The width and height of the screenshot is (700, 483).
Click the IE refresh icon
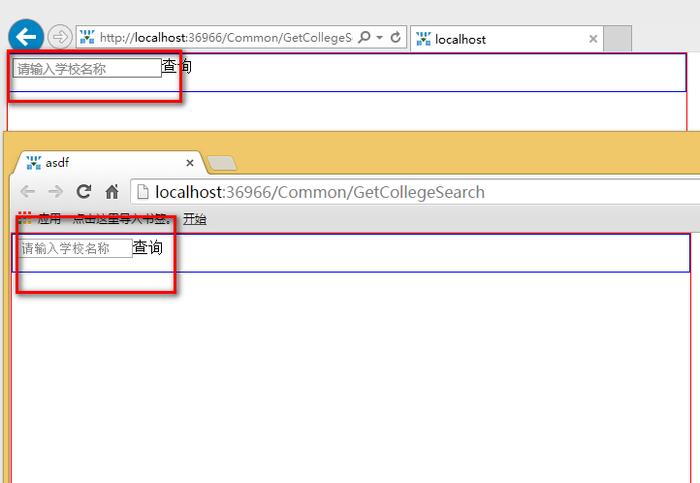click(396, 37)
